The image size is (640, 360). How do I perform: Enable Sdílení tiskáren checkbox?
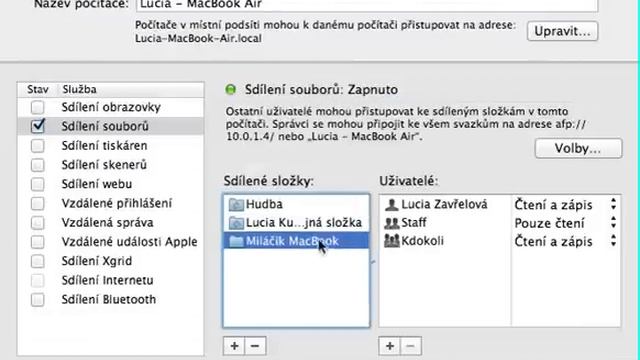pos(38,146)
